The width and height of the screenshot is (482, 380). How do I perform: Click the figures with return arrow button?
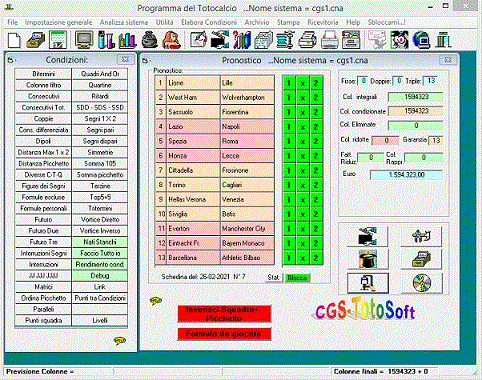pos(422,236)
